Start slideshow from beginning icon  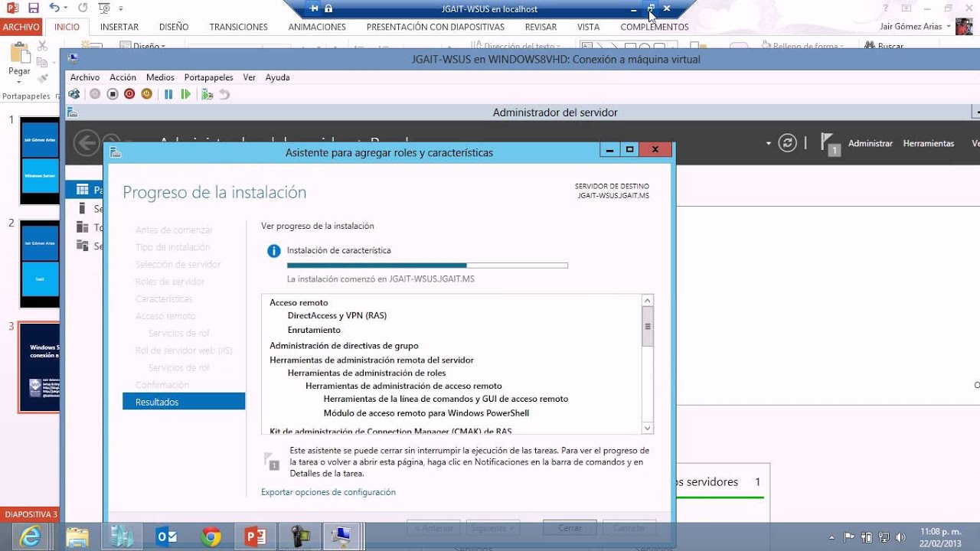pos(105,8)
